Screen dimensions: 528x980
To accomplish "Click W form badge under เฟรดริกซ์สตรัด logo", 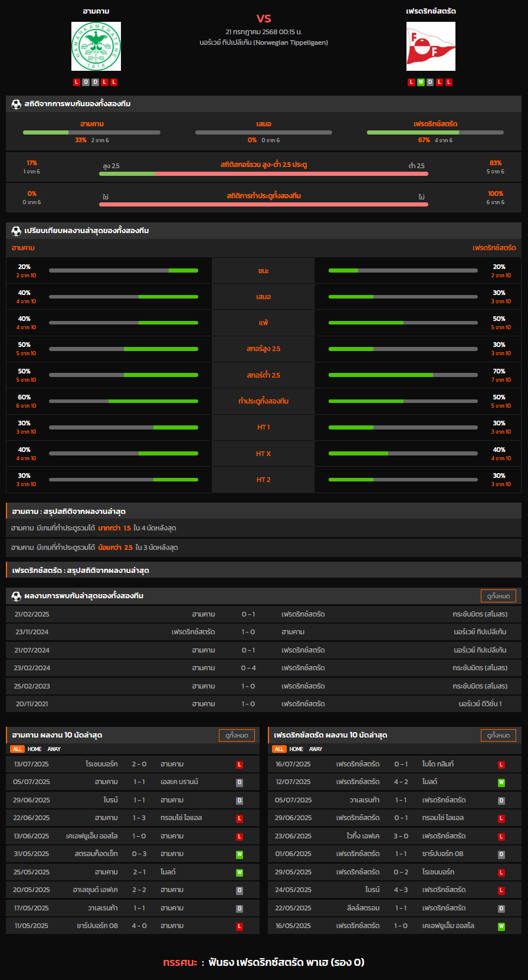I will (421, 82).
